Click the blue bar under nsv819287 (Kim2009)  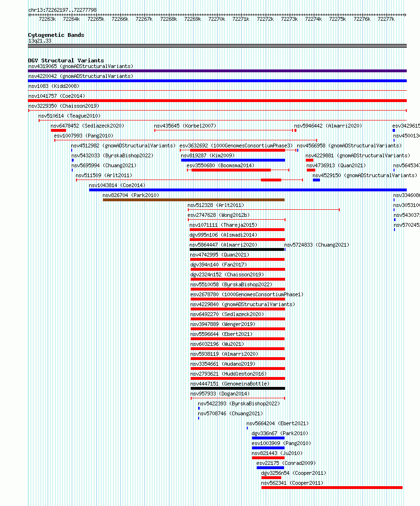click(233, 160)
